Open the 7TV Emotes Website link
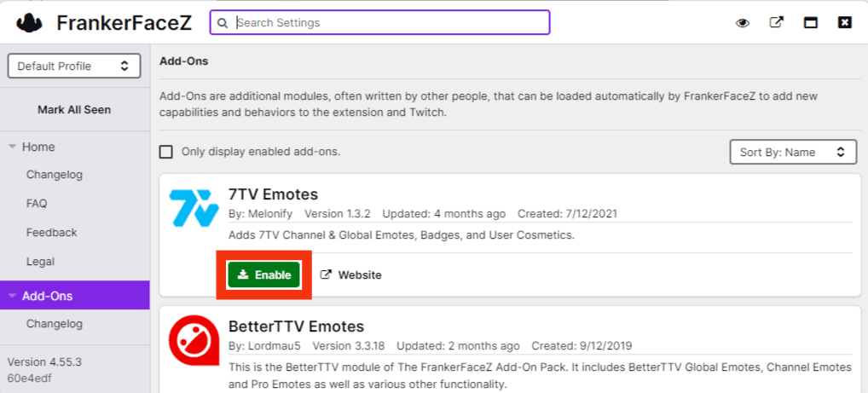This screenshot has width=868, height=393. 351,275
